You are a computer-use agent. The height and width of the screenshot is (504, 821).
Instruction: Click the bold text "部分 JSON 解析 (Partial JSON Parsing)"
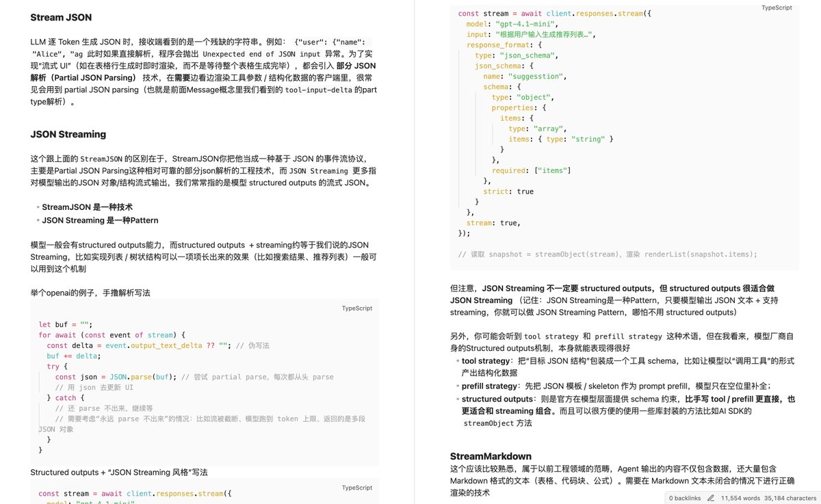tap(203, 72)
